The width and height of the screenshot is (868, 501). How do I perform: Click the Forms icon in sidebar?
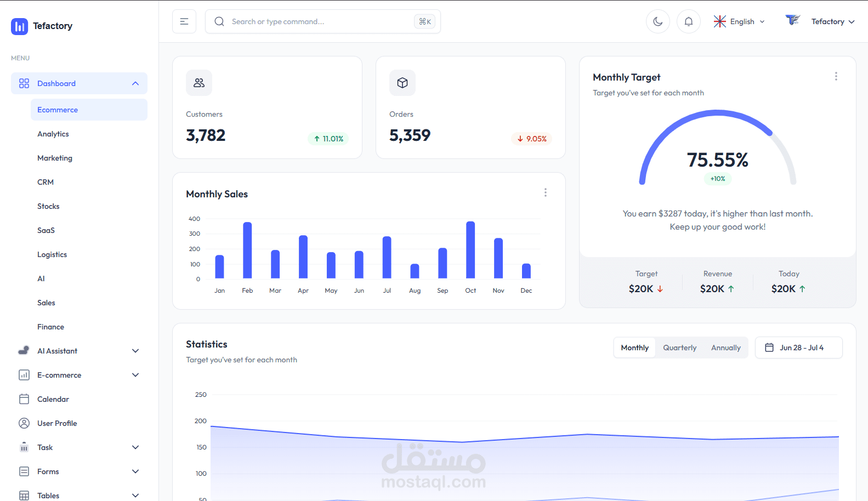24,471
